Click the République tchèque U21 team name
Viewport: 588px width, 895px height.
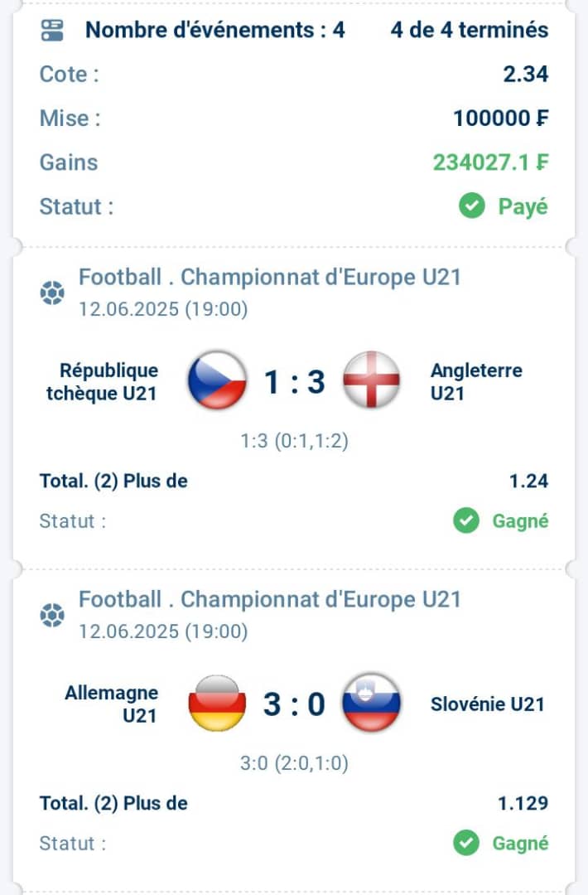[102, 382]
